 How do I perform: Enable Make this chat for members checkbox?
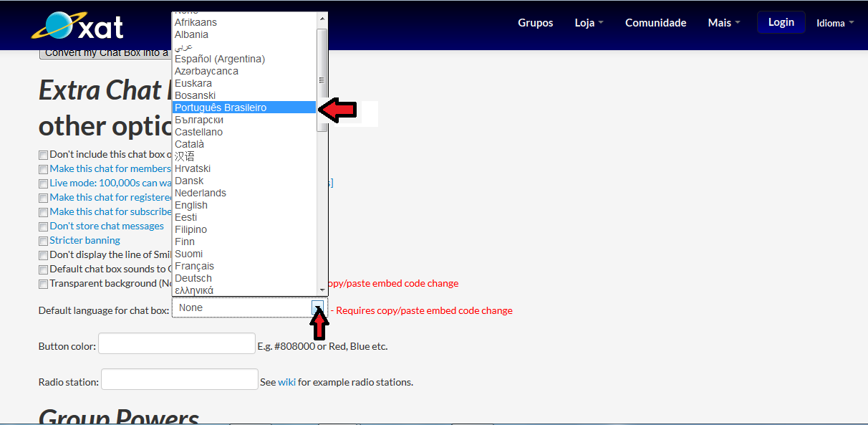(x=44, y=169)
